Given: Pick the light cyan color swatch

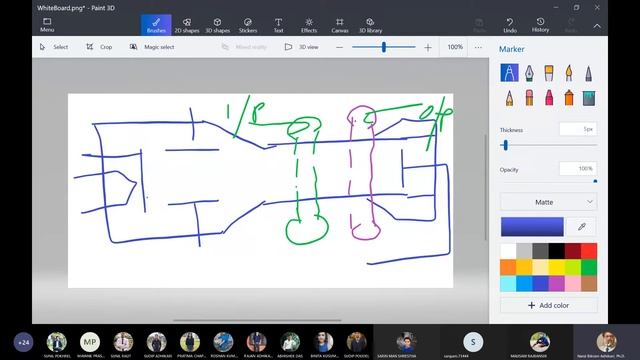Looking at the screenshot, I should [x=508, y=284].
